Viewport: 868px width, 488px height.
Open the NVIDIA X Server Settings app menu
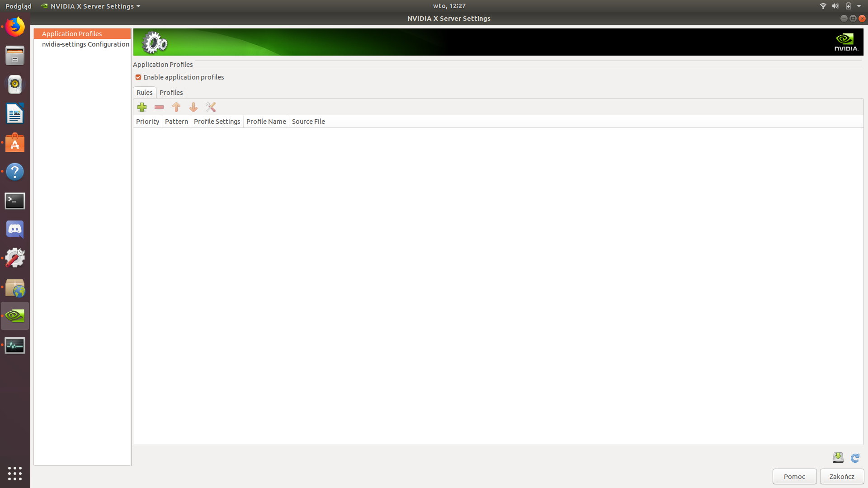[x=91, y=6]
